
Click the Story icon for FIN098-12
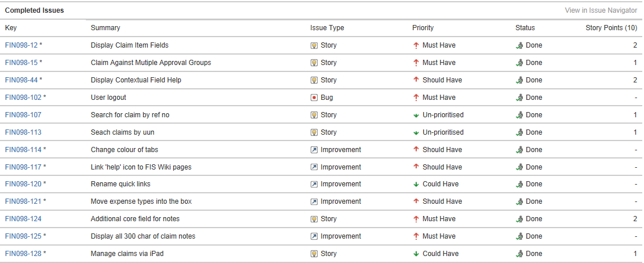click(314, 45)
